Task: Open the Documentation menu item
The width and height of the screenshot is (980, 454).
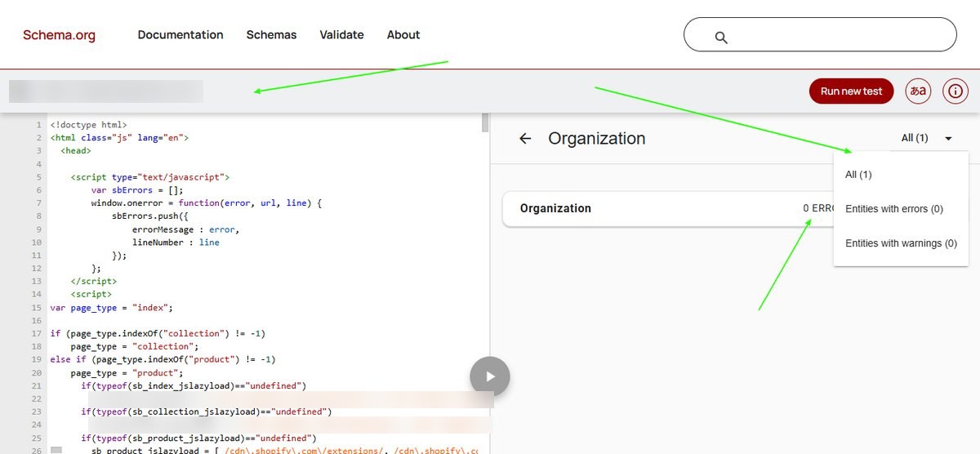Action: tap(180, 35)
